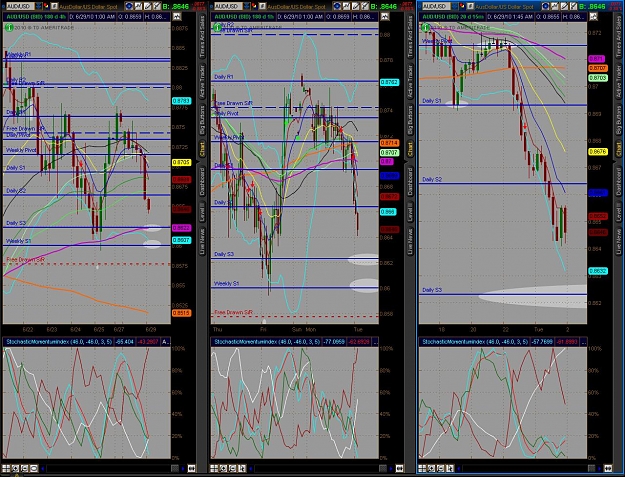The image size is (625, 477).
Task: Open symbol dropdown arrow in right chart
Action: (x=455, y=6)
